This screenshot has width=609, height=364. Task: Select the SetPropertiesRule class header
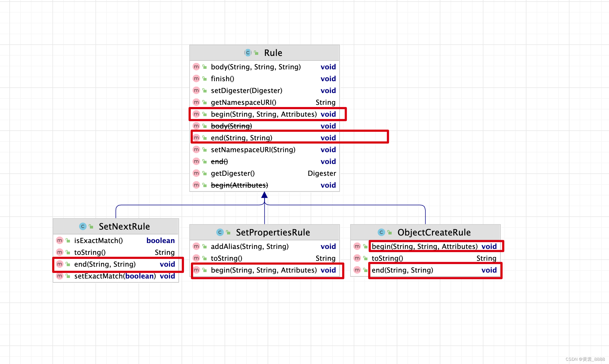[x=265, y=232]
